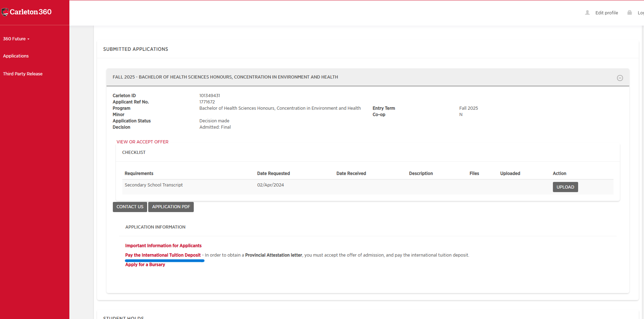
Task: Click the lock icon in top-right corner
Action: pos(630,13)
